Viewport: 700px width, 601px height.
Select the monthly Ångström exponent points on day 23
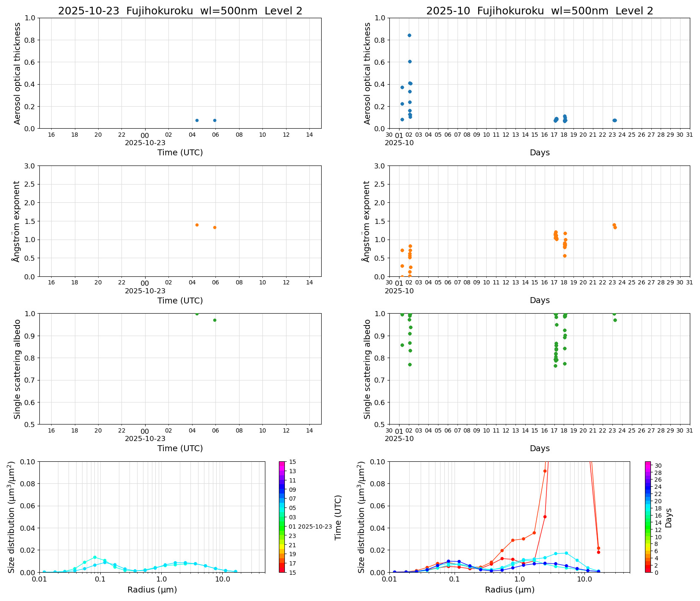click(615, 226)
